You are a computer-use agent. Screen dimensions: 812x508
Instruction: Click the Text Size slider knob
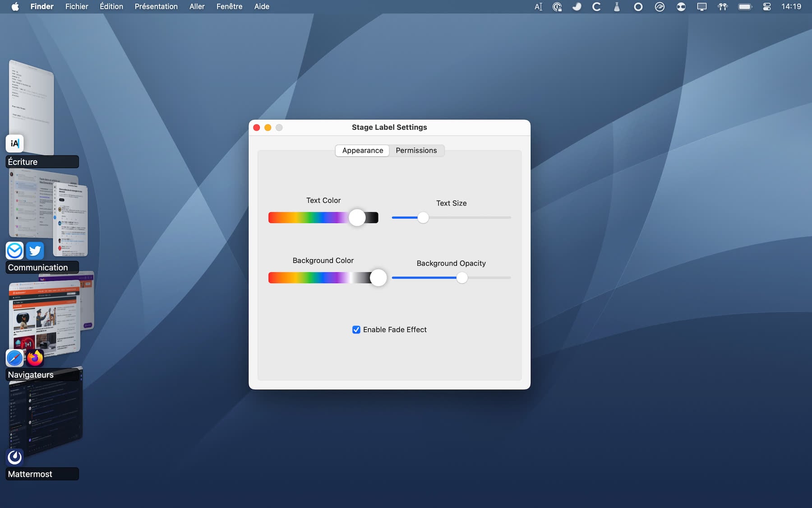click(x=423, y=218)
